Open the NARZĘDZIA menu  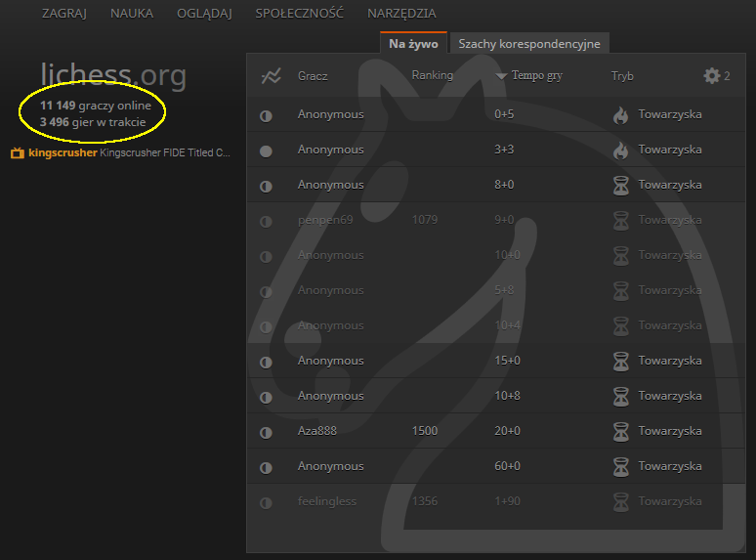click(x=401, y=14)
